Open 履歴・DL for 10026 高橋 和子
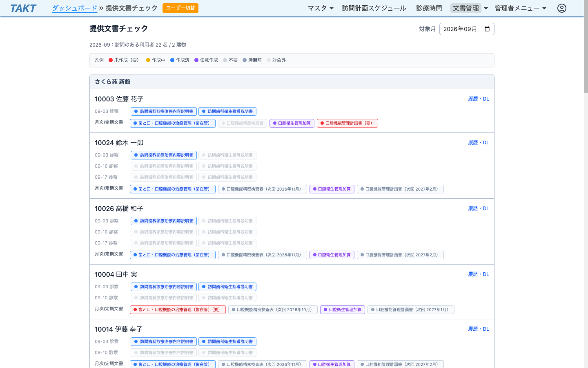Viewport: 588px width, 368px height. point(479,209)
